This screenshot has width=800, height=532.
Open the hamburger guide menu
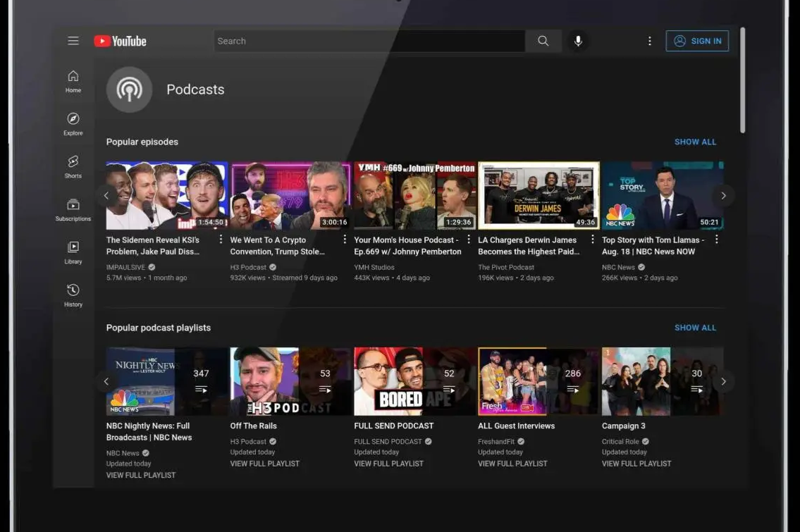(x=73, y=41)
